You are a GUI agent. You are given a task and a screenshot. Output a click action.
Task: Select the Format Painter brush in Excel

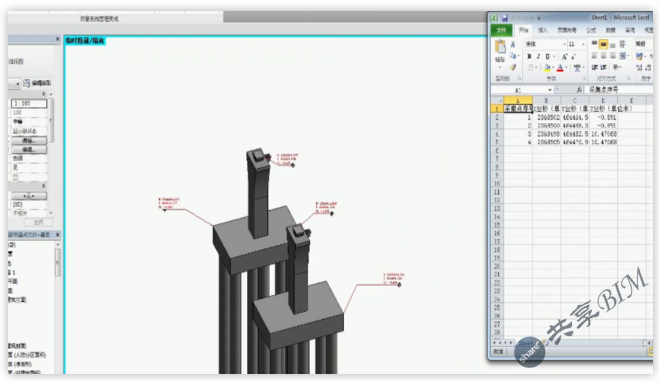513,67
